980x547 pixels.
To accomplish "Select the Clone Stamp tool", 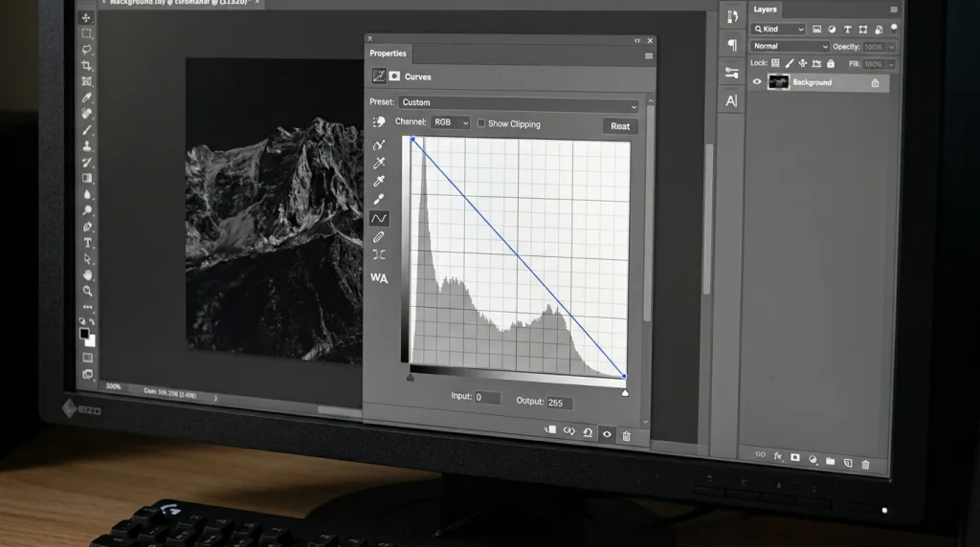I will (x=87, y=146).
